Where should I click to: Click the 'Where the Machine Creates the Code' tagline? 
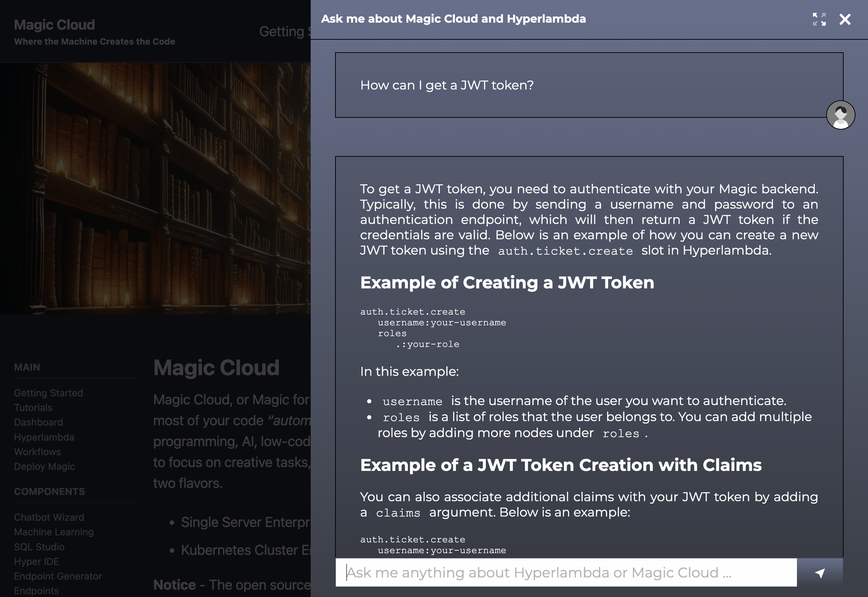pos(94,41)
